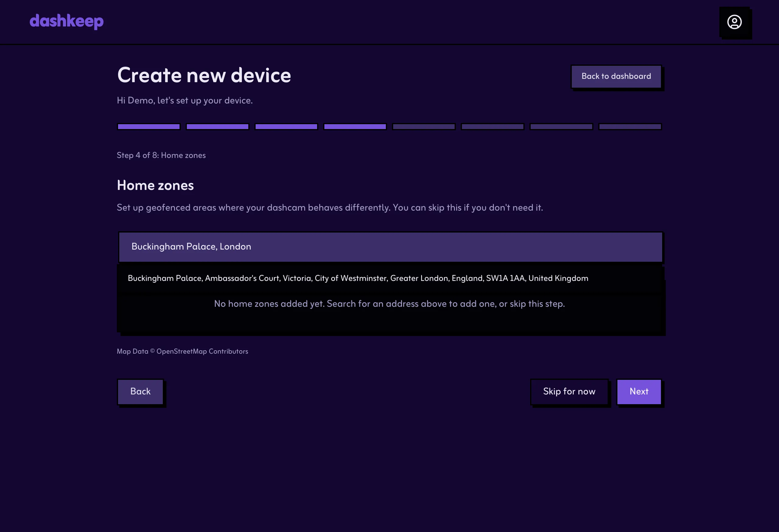
Task: Click the second progress step segment
Action: pos(218,127)
